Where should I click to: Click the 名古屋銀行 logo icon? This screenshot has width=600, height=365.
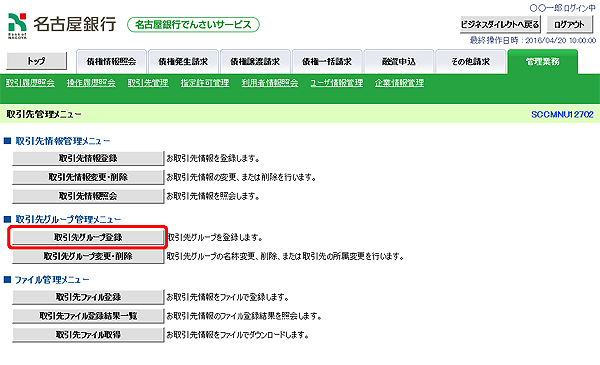pos(18,26)
